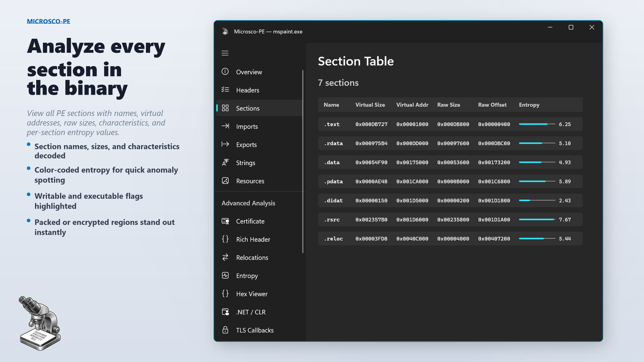The width and height of the screenshot is (644, 362).
Task: Select the Advanced Analysis section header
Action: tap(248, 203)
